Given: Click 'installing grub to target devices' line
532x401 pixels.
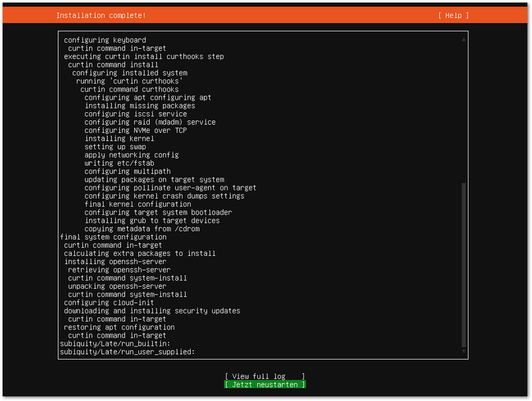Looking at the screenshot, I should [152, 221].
